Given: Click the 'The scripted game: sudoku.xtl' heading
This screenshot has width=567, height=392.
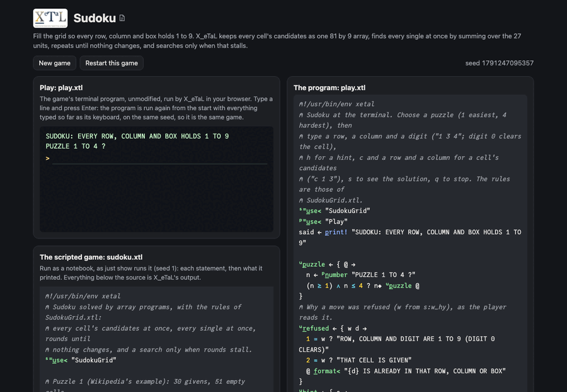Looking at the screenshot, I should pyautogui.click(x=91, y=257).
